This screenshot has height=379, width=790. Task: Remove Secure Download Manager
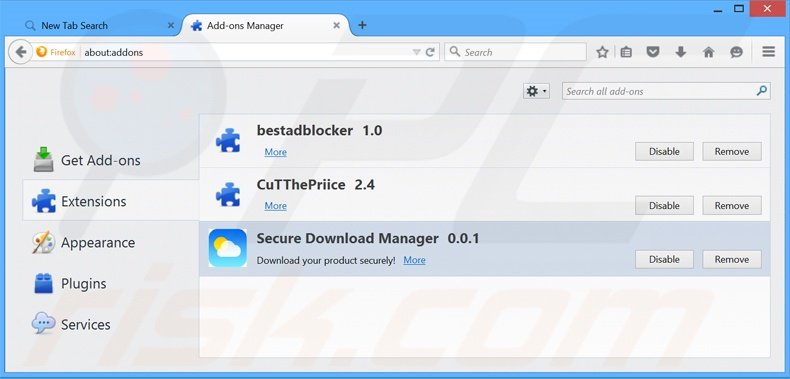point(732,259)
